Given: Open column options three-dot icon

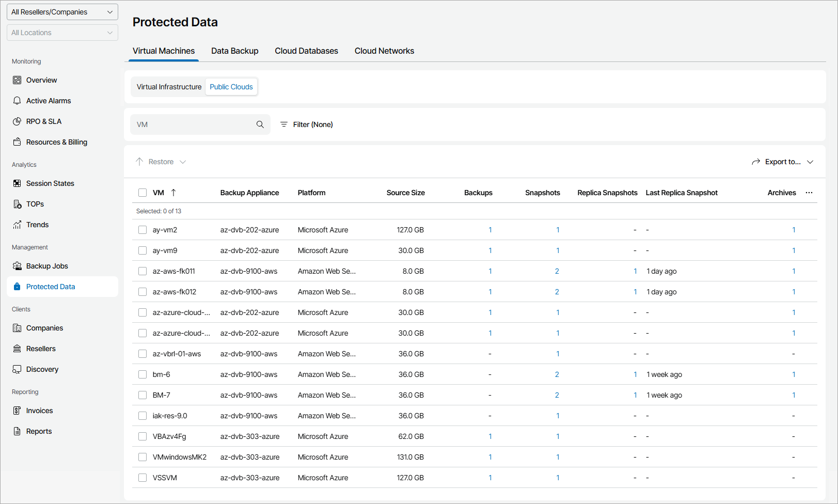Looking at the screenshot, I should (x=809, y=193).
